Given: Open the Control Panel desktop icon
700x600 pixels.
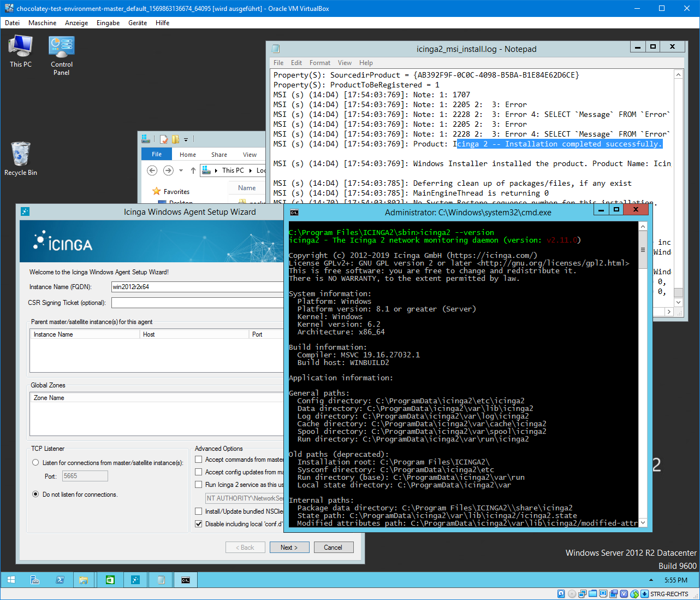Looking at the screenshot, I should pos(62,55).
